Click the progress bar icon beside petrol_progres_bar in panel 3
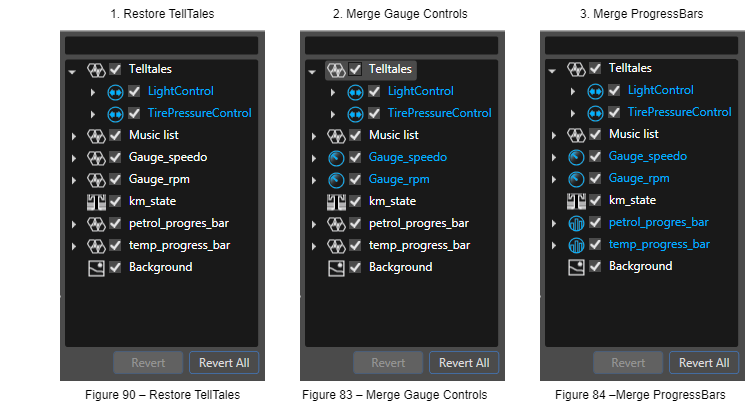Image resolution: width=746 pixels, height=412 pixels. [x=576, y=223]
